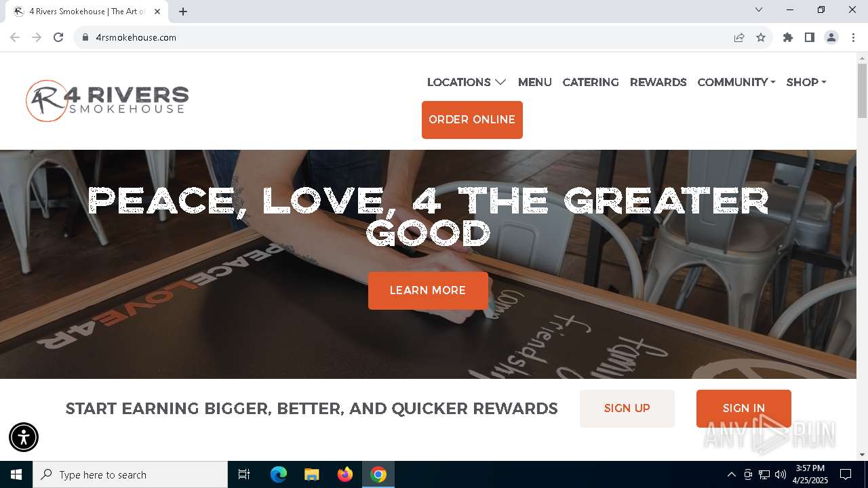Viewport: 868px width, 488px height.
Task: Open the Chrome three-dot menu
Action: (x=853, y=37)
